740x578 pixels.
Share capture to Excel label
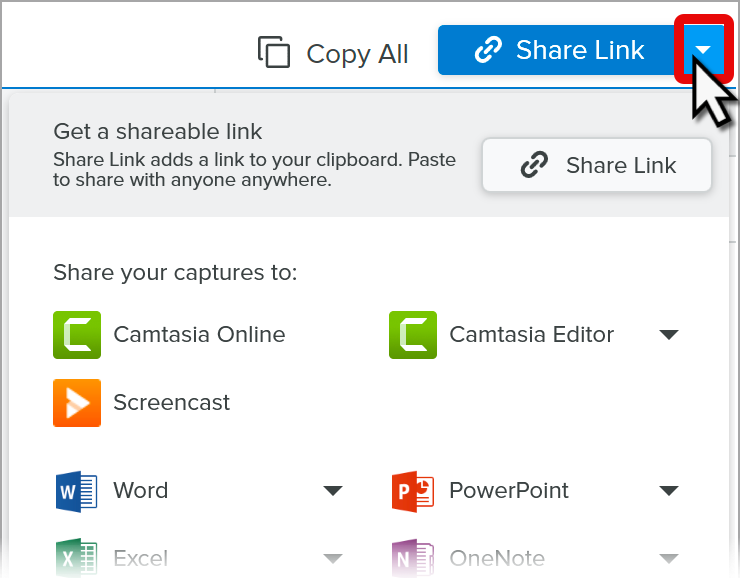click(141, 558)
